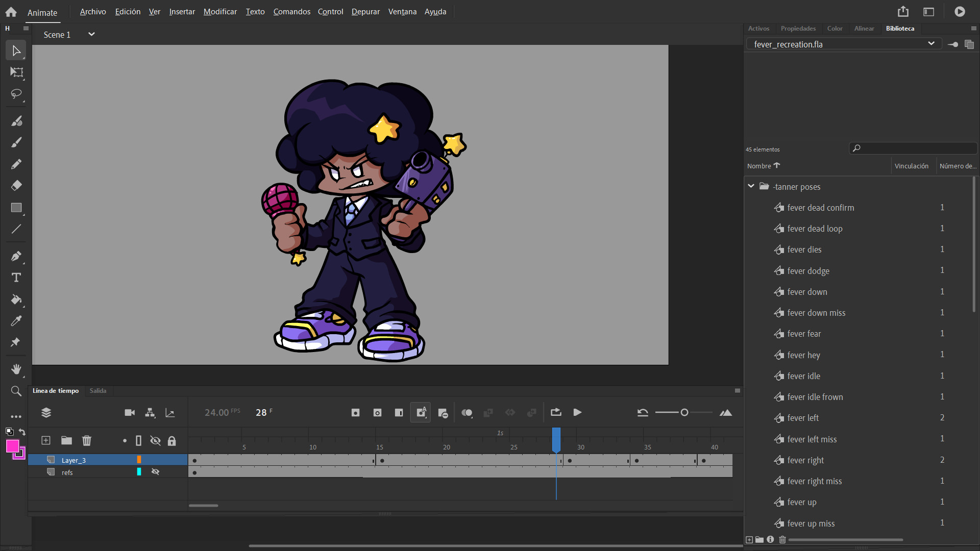Select the Text tool

click(x=16, y=278)
